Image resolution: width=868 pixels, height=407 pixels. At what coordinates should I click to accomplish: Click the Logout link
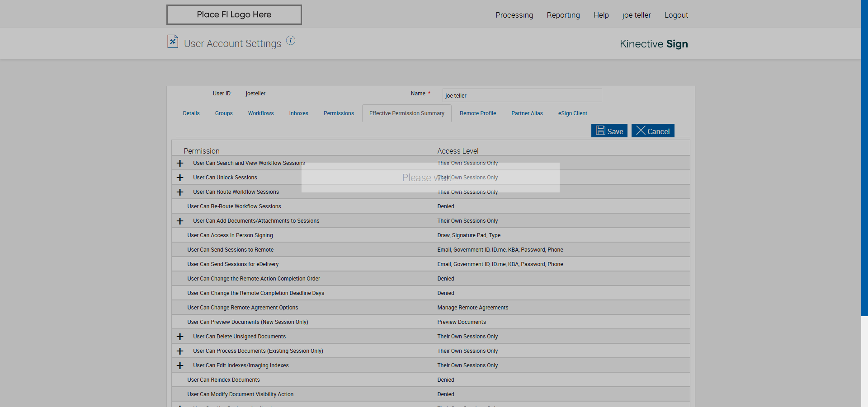(676, 15)
